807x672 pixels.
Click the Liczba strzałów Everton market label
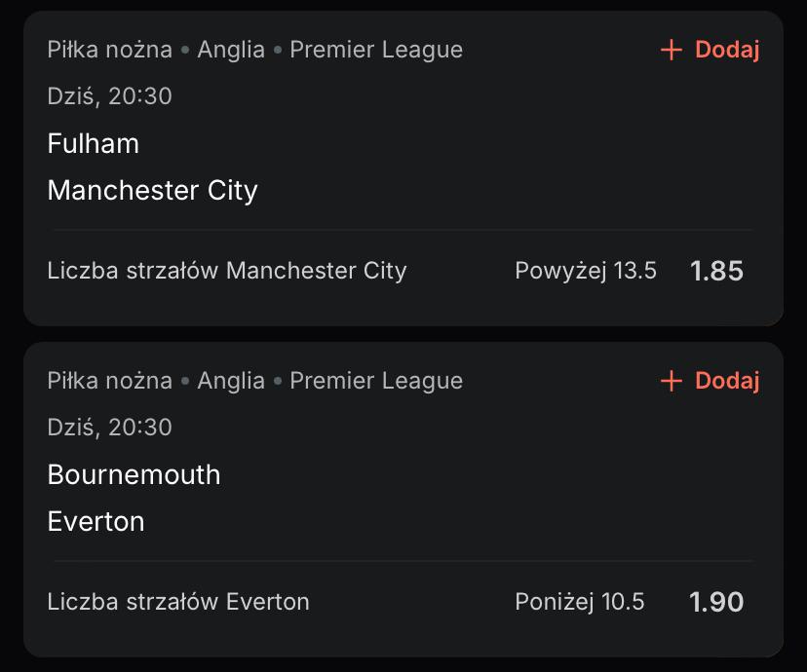click(x=178, y=602)
